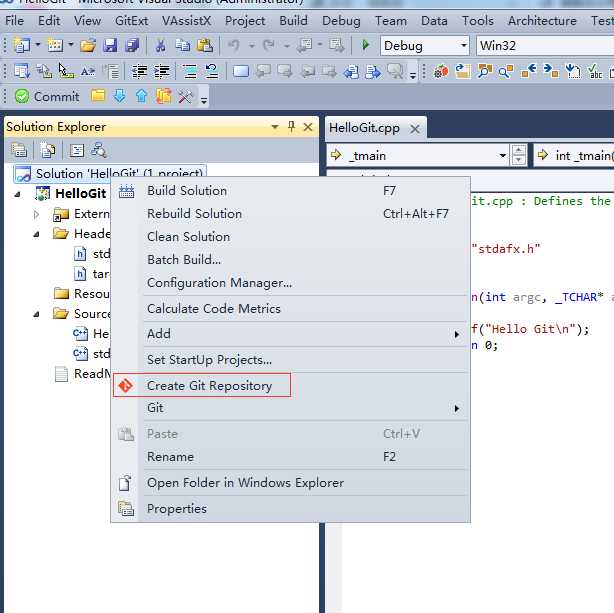The image size is (614, 613).
Task: Click the comment out lines icon
Action: click(190, 72)
